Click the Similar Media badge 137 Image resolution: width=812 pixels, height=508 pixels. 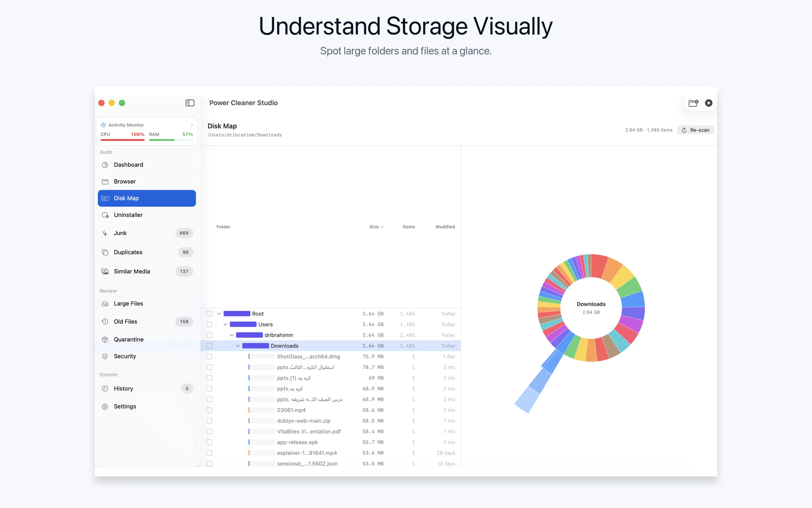pos(184,271)
